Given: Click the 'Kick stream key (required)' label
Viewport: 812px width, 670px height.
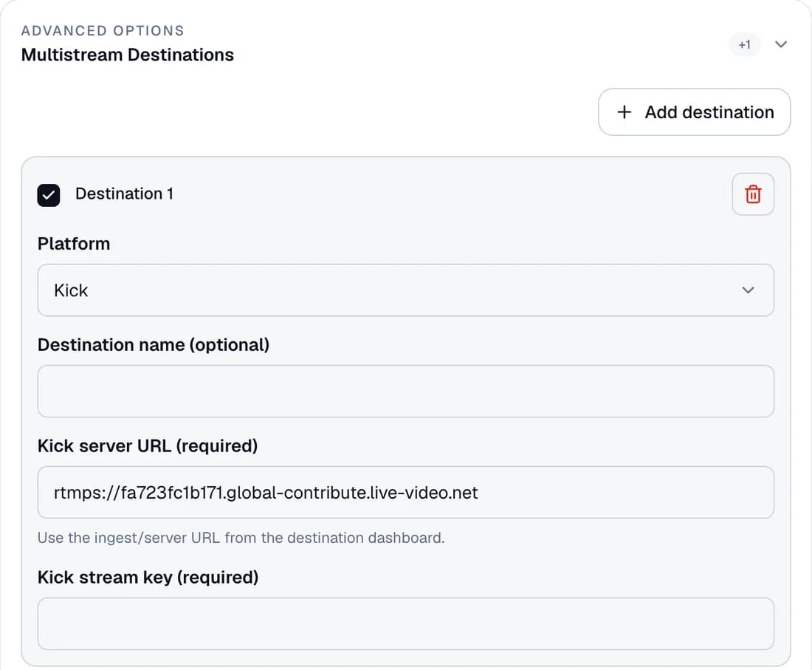Looking at the screenshot, I should click(148, 577).
